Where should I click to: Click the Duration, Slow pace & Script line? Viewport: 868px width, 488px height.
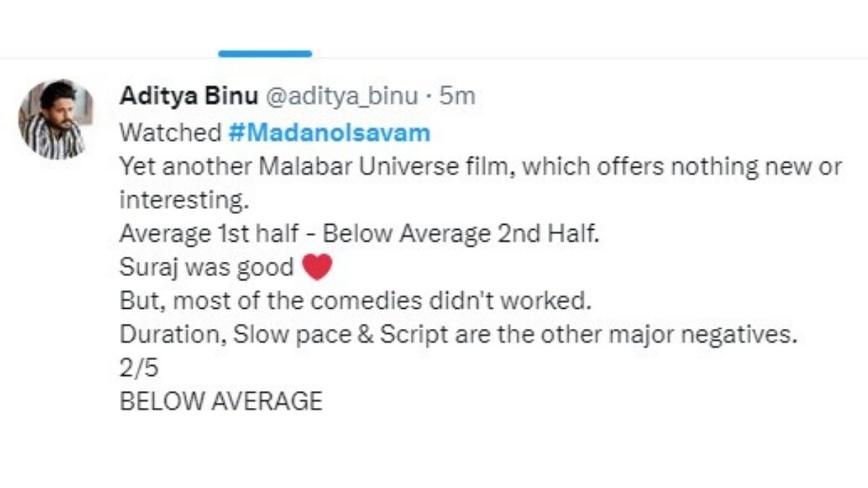(457, 335)
